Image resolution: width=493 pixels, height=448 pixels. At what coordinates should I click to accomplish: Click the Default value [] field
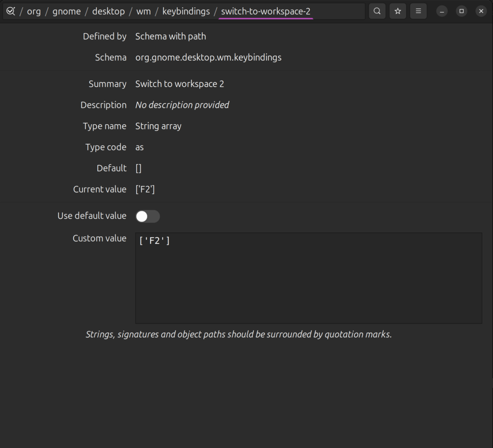click(x=139, y=168)
